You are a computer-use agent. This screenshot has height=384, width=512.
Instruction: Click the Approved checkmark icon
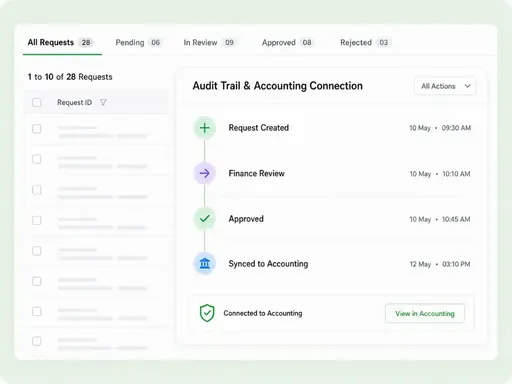point(205,219)
